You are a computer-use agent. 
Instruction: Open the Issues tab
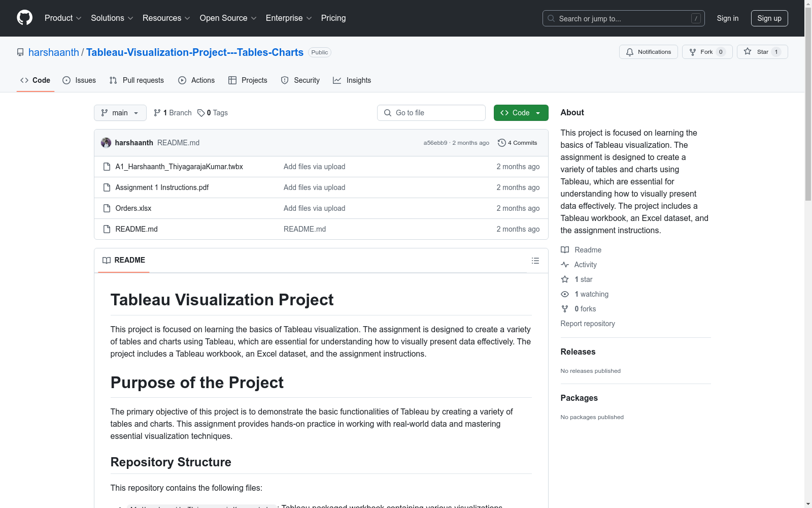79,80
